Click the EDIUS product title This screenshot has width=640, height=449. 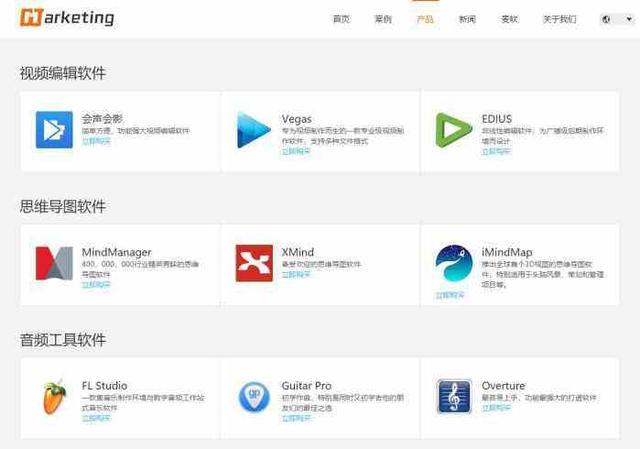pos(497,119)
